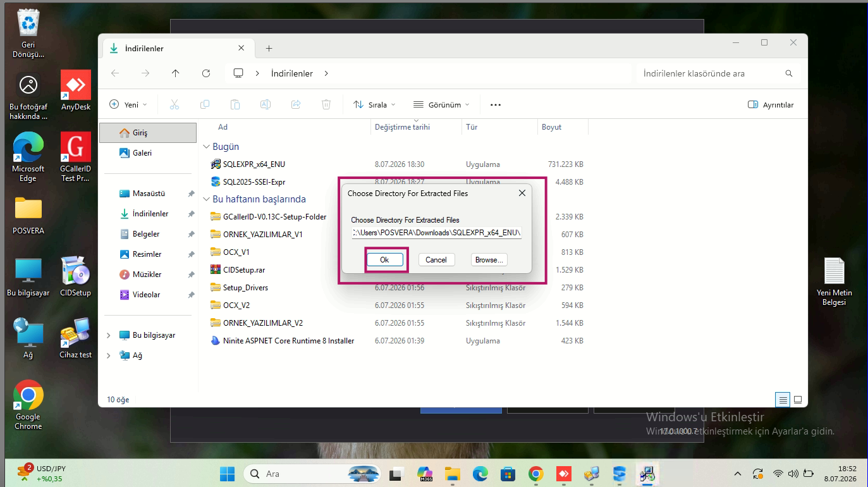Select the Microsoft Edge desktop shortcut
This screenshot has height=487, width=868.
pyautogui.click(x=28, y=157)
